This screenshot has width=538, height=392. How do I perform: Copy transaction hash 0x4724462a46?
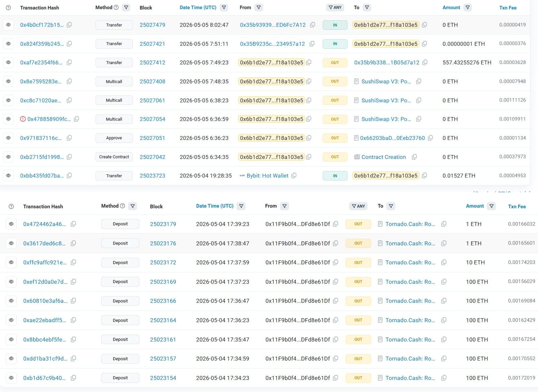click(73, 224)
